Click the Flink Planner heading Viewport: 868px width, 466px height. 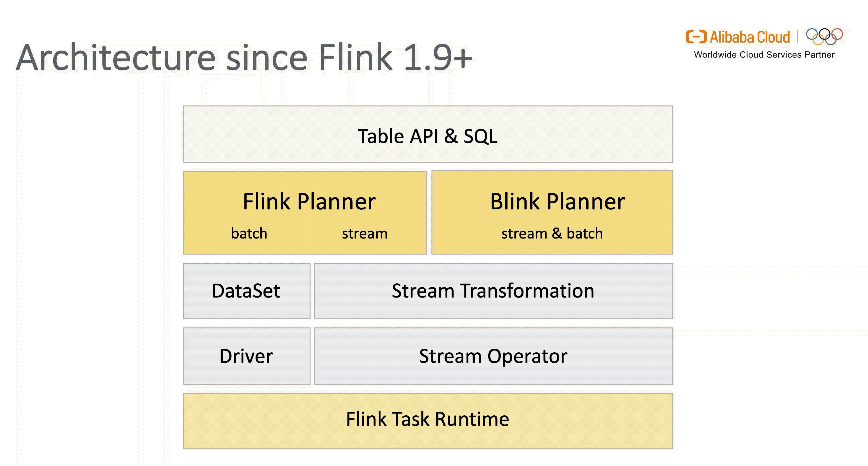pos(309,202)
